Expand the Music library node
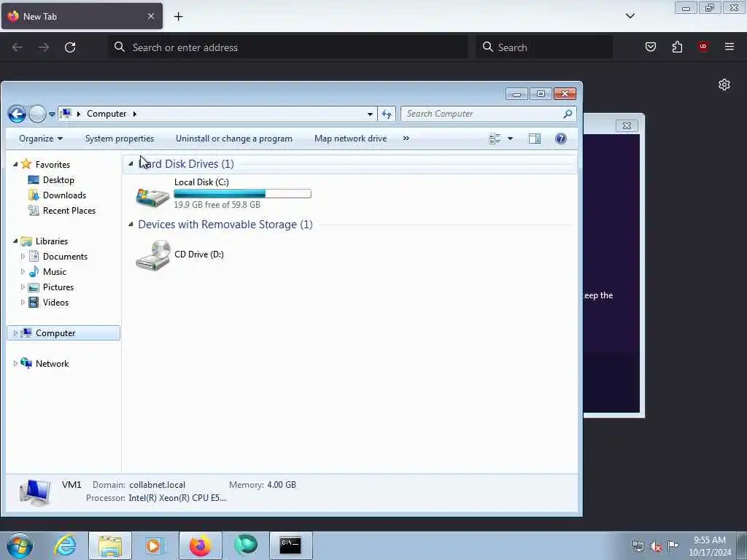This screenshot has width=747, height=560. (23, 271)
